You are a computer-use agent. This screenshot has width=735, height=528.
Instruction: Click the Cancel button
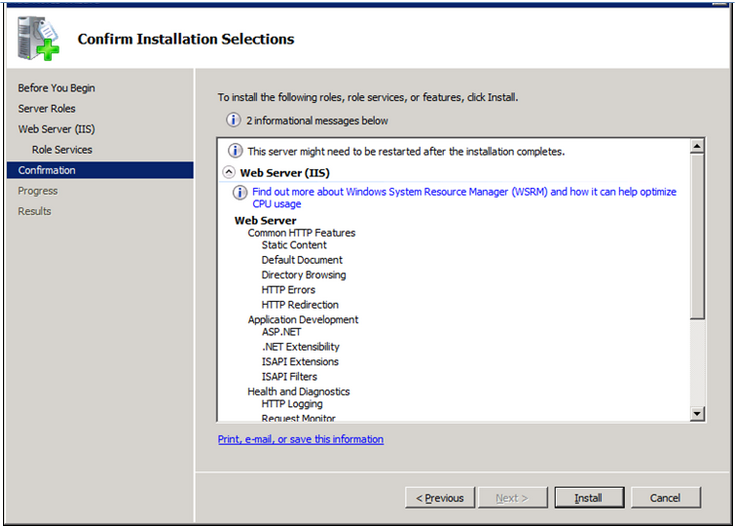[x=665, y=497]
